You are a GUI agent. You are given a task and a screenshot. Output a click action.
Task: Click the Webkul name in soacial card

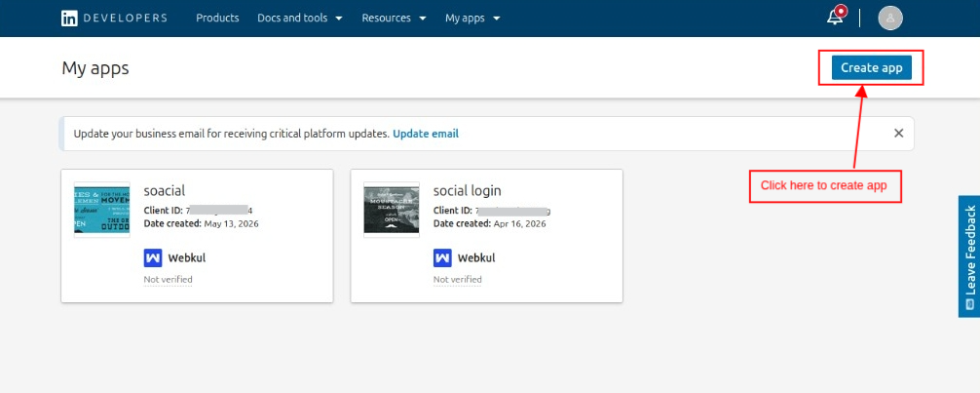coord(187,257)
